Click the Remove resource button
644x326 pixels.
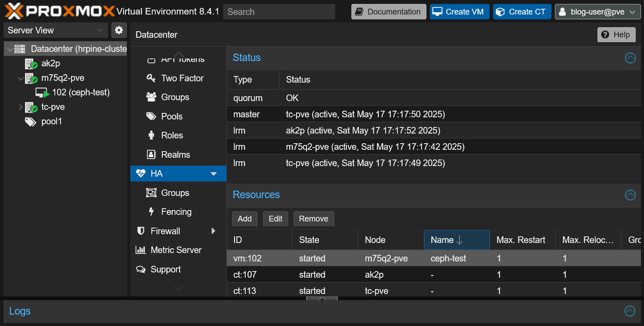(x=314, y=219)
